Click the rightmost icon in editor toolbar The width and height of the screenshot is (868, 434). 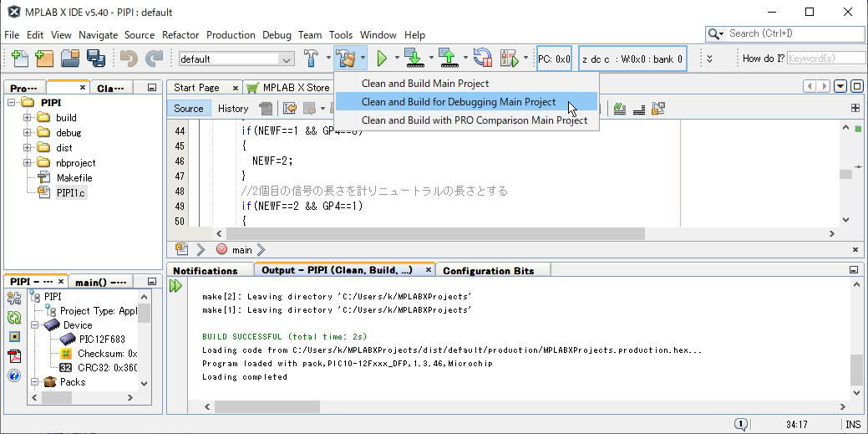pyautogui.click(x=658, y=109)
